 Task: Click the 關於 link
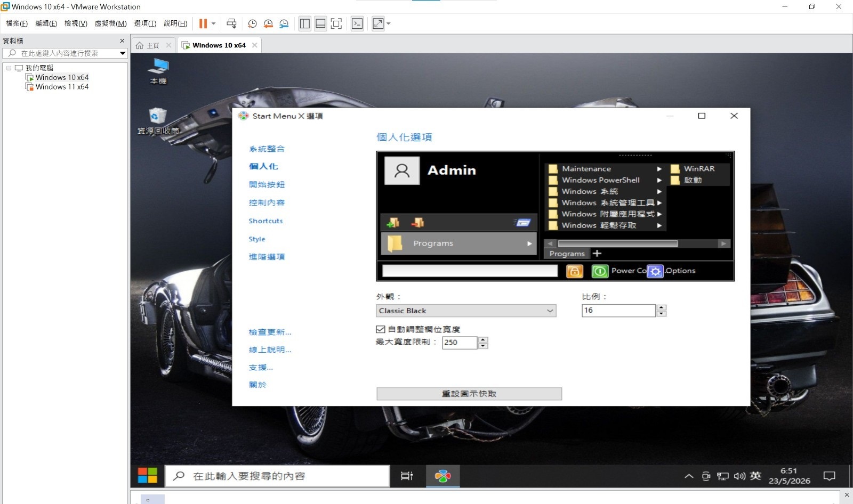[257, 385]
